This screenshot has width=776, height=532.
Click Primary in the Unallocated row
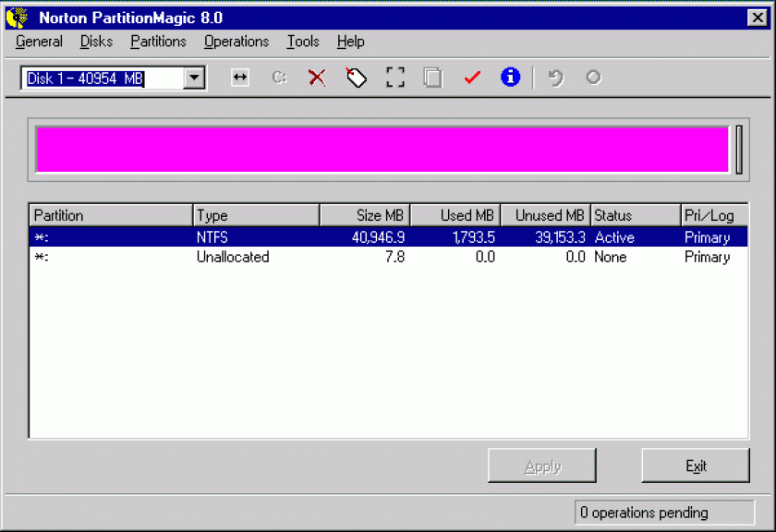(x=708, y=257)
